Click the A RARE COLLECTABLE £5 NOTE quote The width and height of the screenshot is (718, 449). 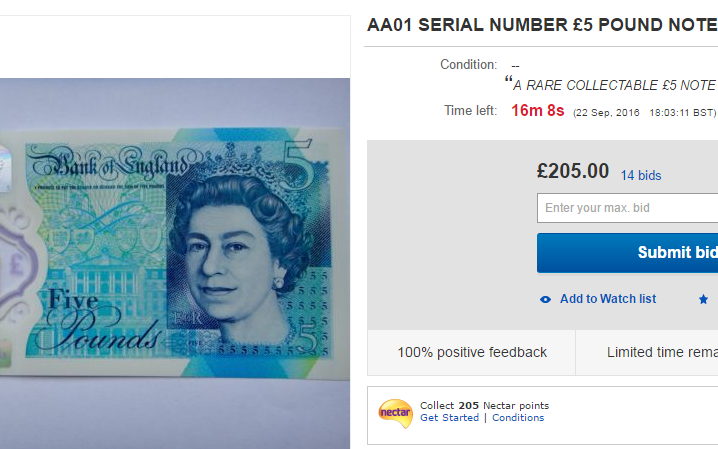point(611,85)
